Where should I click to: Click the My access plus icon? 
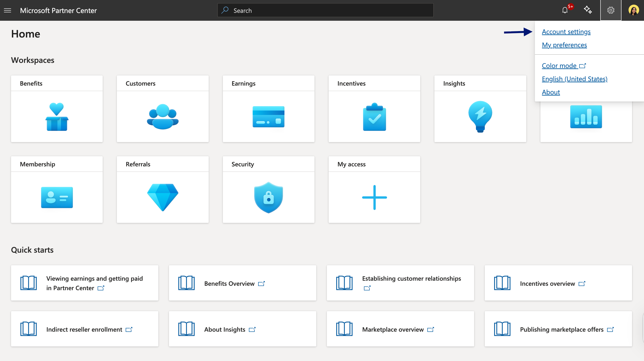375,197
